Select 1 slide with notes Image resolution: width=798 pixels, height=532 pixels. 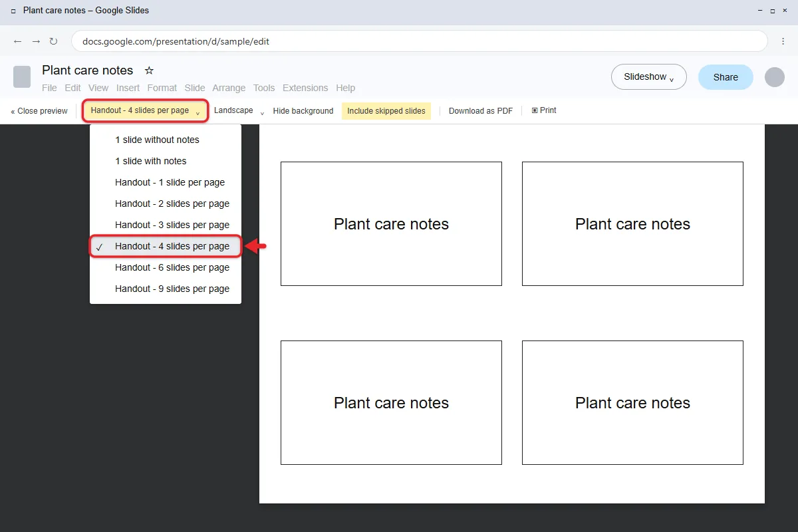pos(166,161)
